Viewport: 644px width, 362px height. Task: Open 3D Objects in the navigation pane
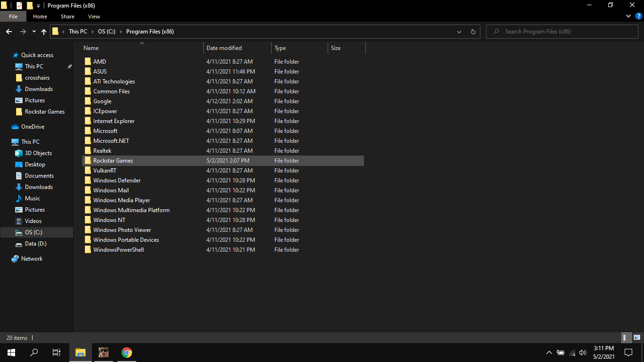(x=38, y=153)
